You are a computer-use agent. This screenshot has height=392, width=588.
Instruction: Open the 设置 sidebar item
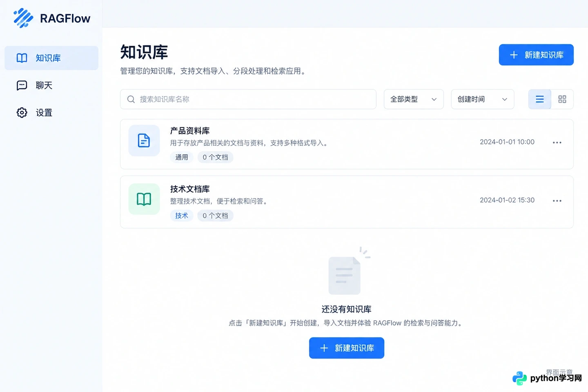coord(51,113)
